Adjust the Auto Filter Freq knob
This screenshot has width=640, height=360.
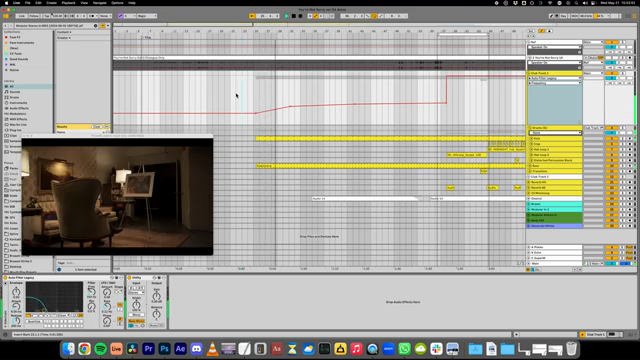[91, 291]
